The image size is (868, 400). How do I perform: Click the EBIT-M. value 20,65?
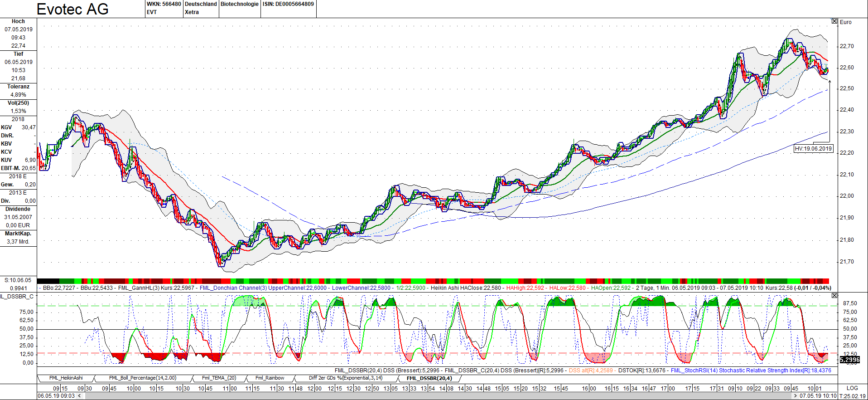[29, 168]
